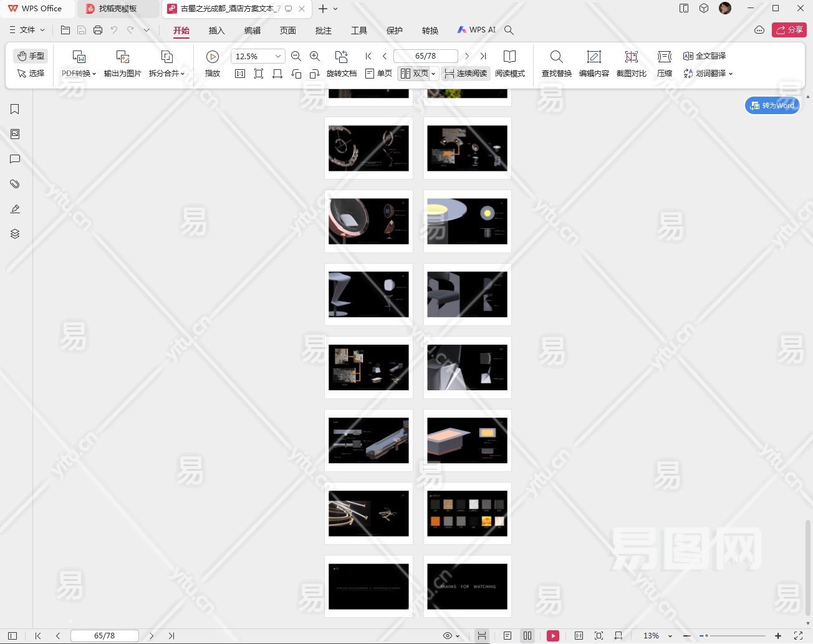Expand the PDF转换 dropdown

coord(79,74)
